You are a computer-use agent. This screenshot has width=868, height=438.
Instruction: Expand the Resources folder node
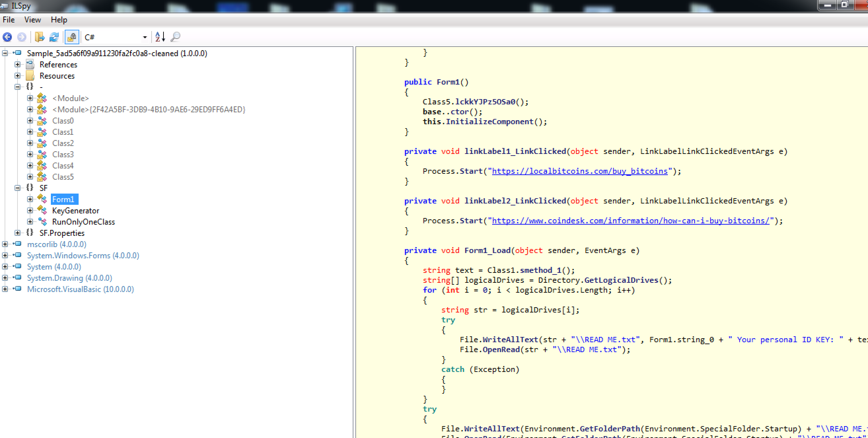pos(18,76)
